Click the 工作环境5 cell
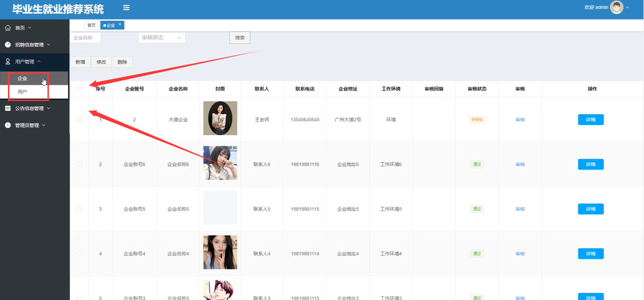 tap(391, 209)
